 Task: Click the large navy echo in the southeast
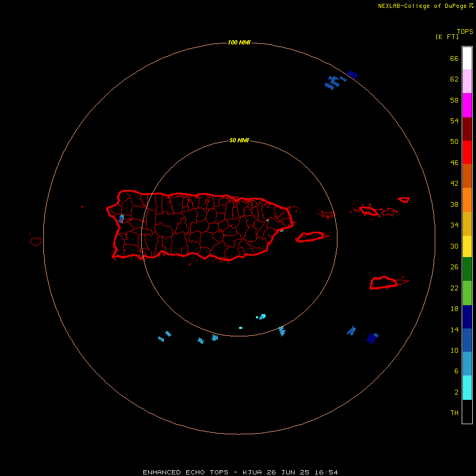click(372, 338)
